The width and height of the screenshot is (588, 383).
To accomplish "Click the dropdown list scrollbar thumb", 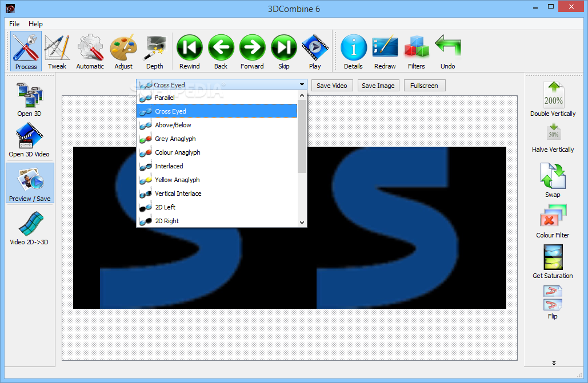I will pyautogui.click(x=302, y=136).
